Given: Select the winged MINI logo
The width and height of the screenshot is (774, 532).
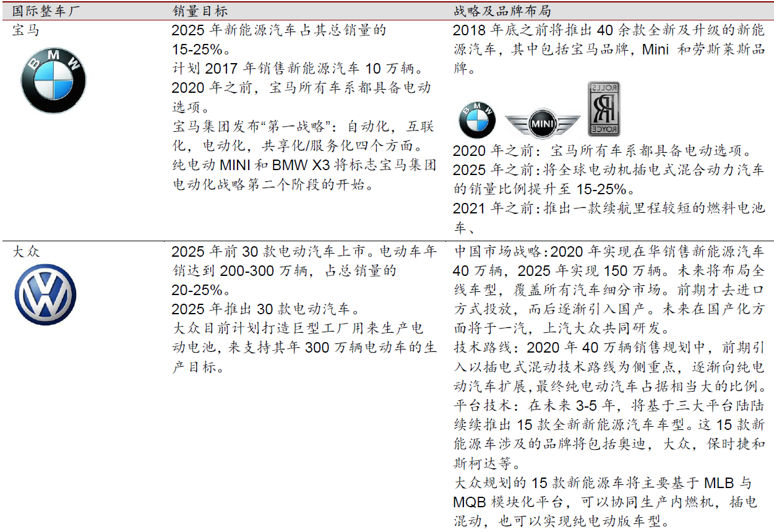Looking at the screenshot, I should tap(542, 124).
